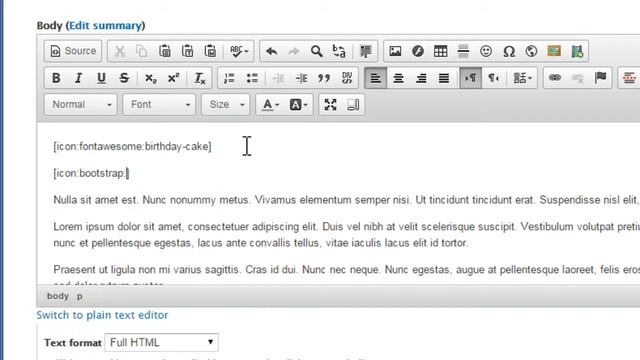Open the Find magnifier tool
This screenshot has height=360, width=640.
tap(316, 51)
